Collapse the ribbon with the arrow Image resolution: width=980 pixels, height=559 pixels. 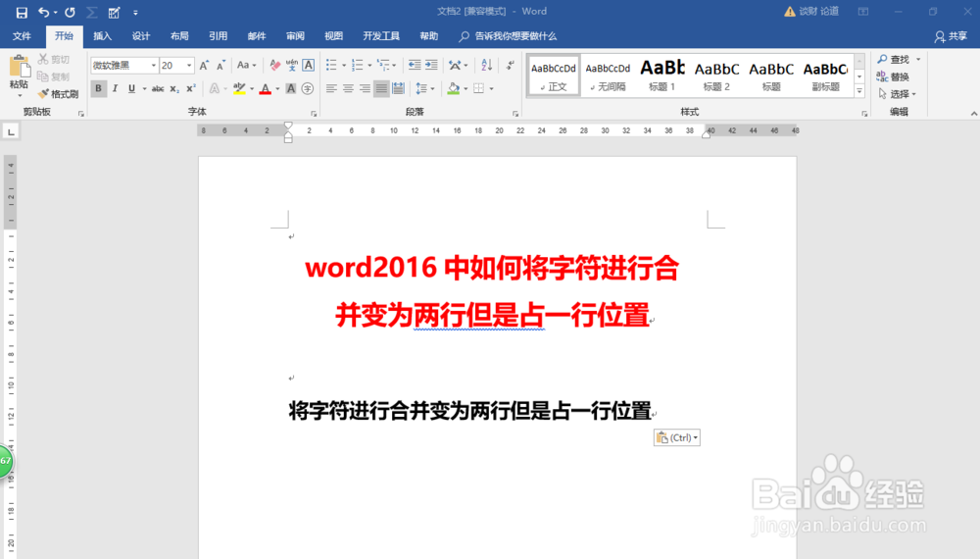pyautogui.click(x=974, y=114)
